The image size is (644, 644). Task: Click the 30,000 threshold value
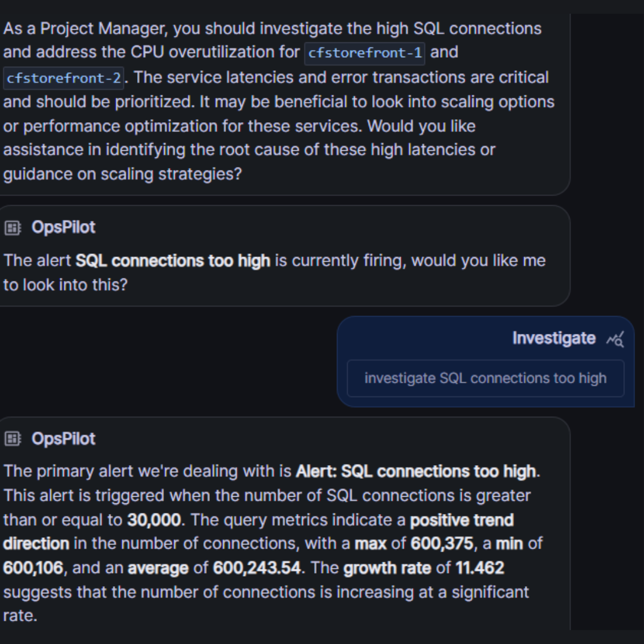click(x=154, y=520)
